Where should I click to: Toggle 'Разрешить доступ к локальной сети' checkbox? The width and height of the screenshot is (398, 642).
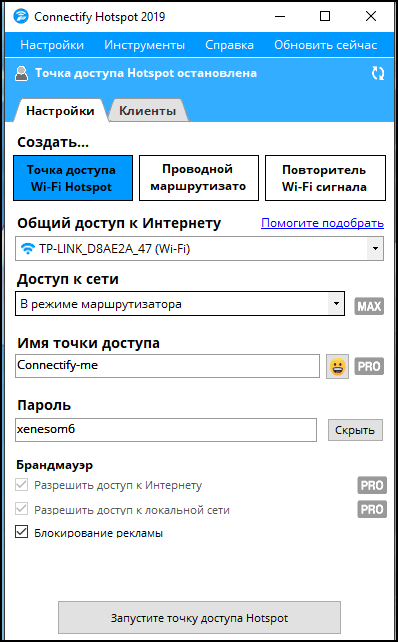point(21,509)
